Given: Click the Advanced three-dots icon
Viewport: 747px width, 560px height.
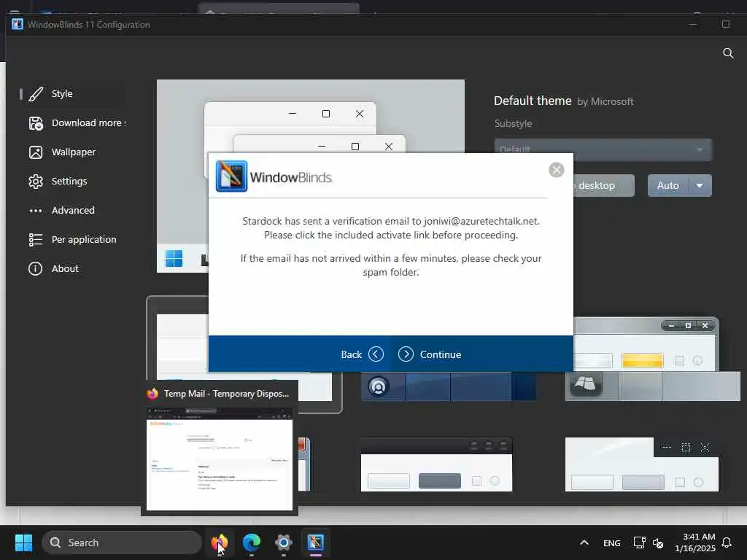Looking at the screenshot, I should point(35,211).
